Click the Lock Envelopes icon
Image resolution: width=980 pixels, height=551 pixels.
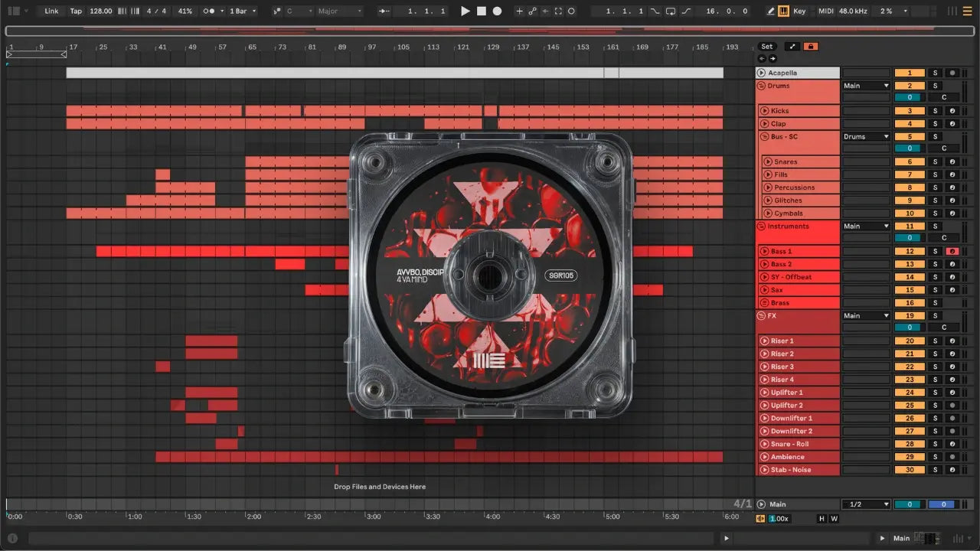810,47
